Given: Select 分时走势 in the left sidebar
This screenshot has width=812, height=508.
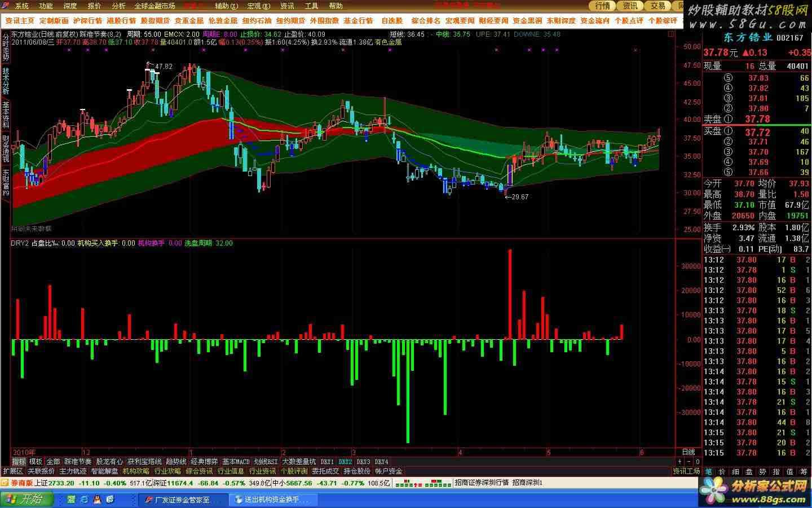Looking at the screenshot, I should 6,46.
